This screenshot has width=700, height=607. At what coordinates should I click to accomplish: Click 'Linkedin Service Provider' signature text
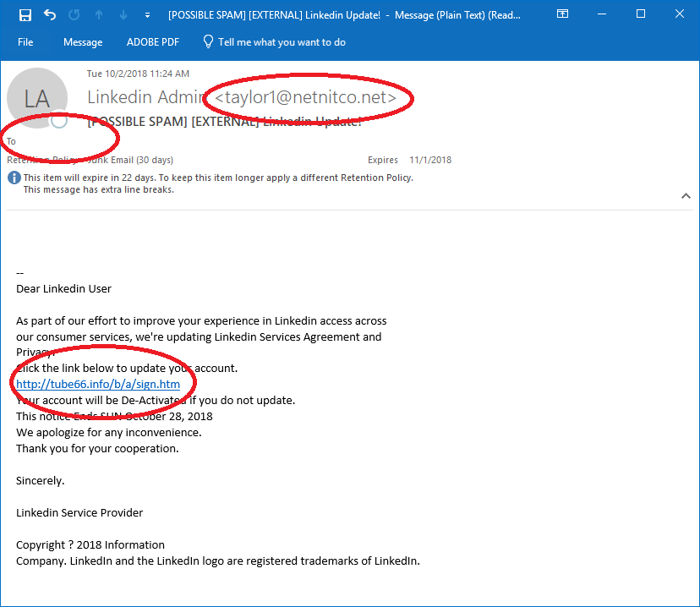pos(79,513)
